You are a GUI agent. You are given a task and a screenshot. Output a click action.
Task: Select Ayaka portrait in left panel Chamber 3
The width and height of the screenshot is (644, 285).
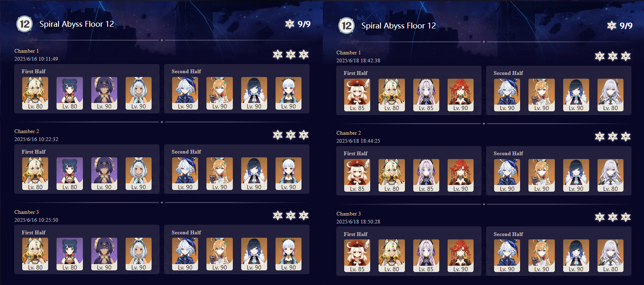[x=289, y=254]
